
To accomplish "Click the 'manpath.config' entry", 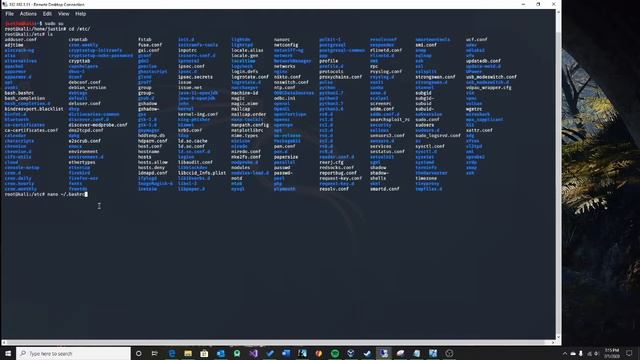I will 250,125.
